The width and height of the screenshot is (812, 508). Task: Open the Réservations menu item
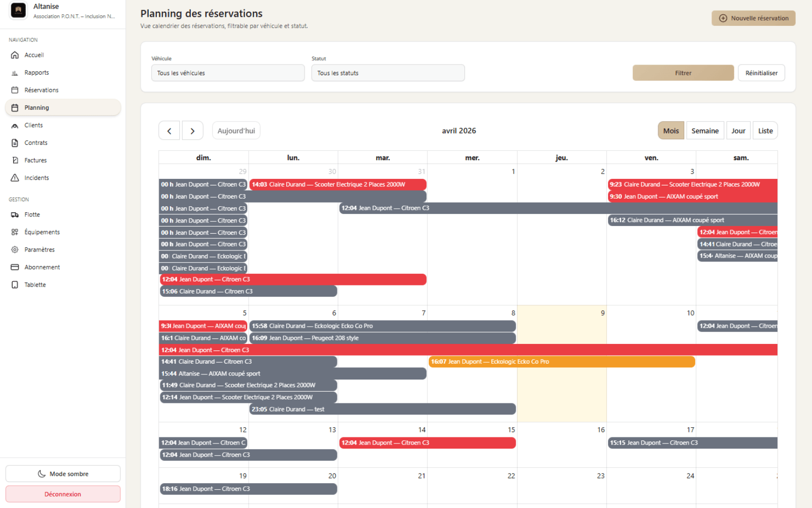tap(41, 90)
